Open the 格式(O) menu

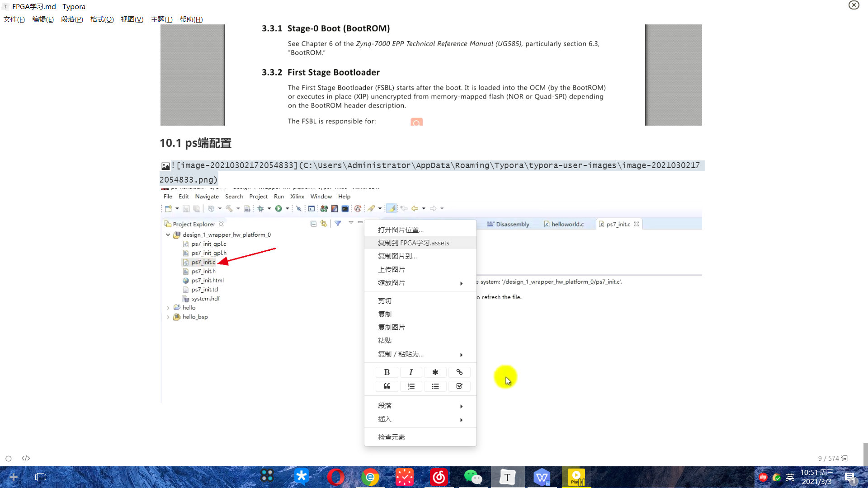tap(102, 19)
